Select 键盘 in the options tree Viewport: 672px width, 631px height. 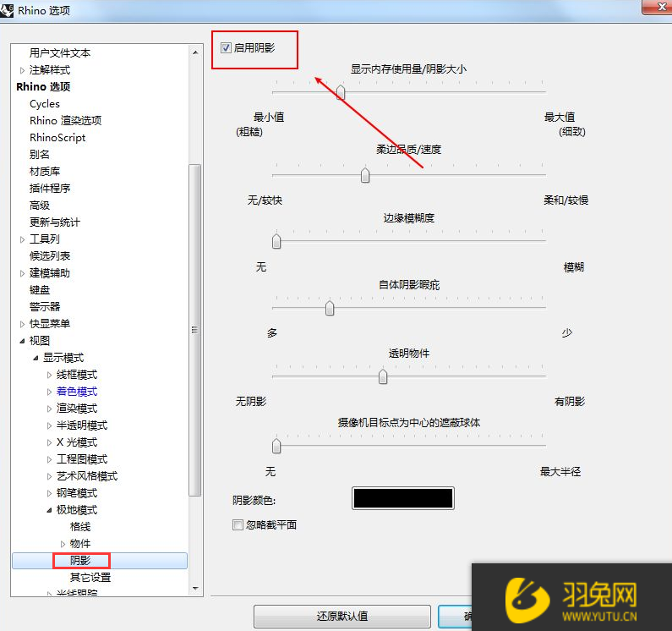coord(40,290)
